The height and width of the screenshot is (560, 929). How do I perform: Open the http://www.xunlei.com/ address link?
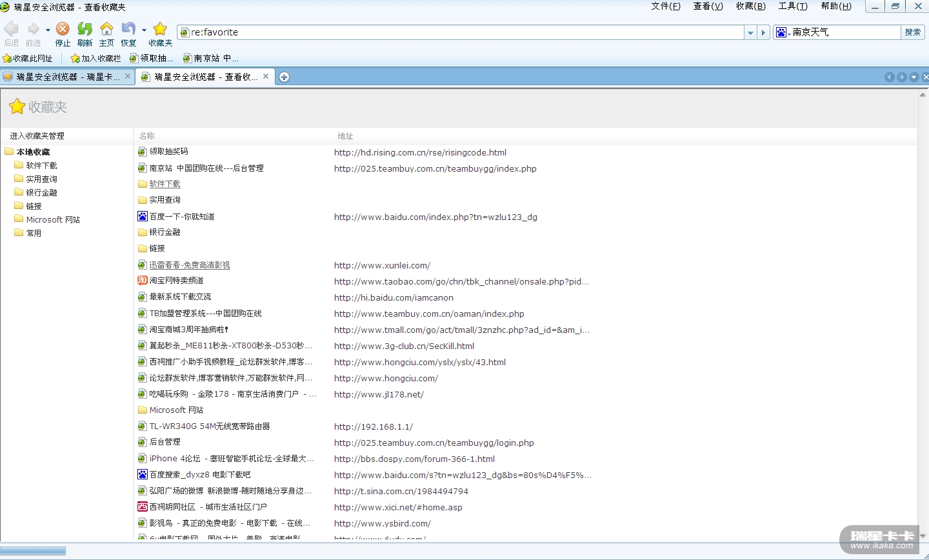tap(382, 265)
